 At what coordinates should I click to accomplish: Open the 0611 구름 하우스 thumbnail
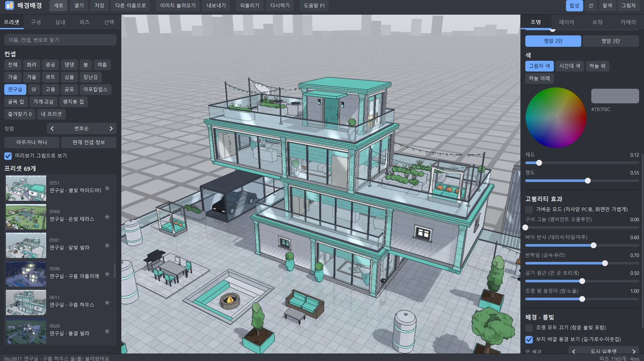[26, 303]
